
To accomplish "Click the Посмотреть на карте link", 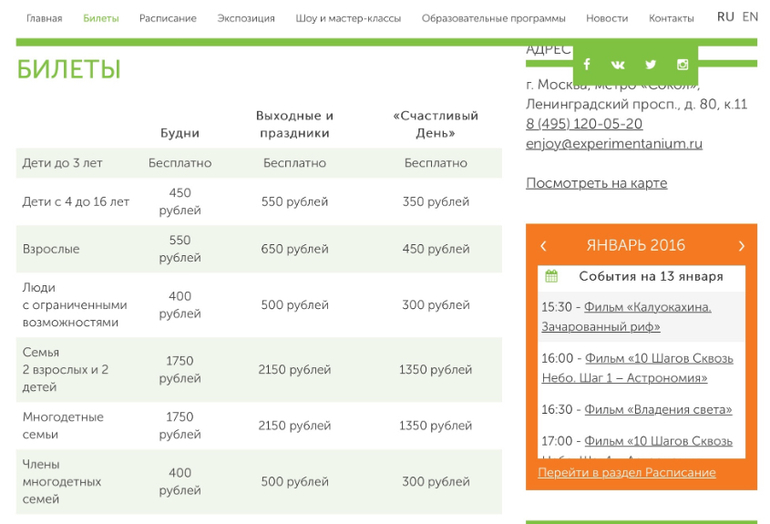I will [x=596, y=183].
